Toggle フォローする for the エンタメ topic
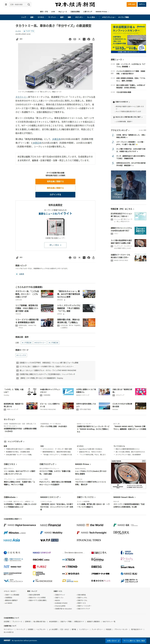The height and width of the screenshot is (644, 150). (x=29, y=31)
